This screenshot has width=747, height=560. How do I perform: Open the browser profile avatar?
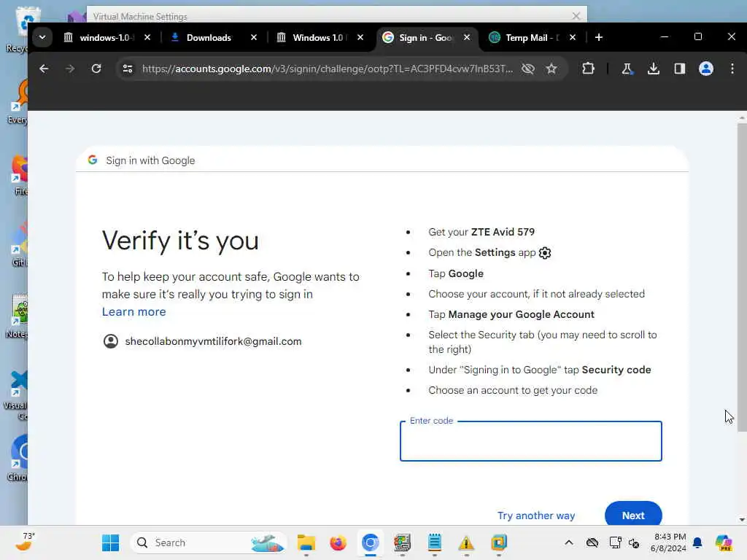coord(706,69)
